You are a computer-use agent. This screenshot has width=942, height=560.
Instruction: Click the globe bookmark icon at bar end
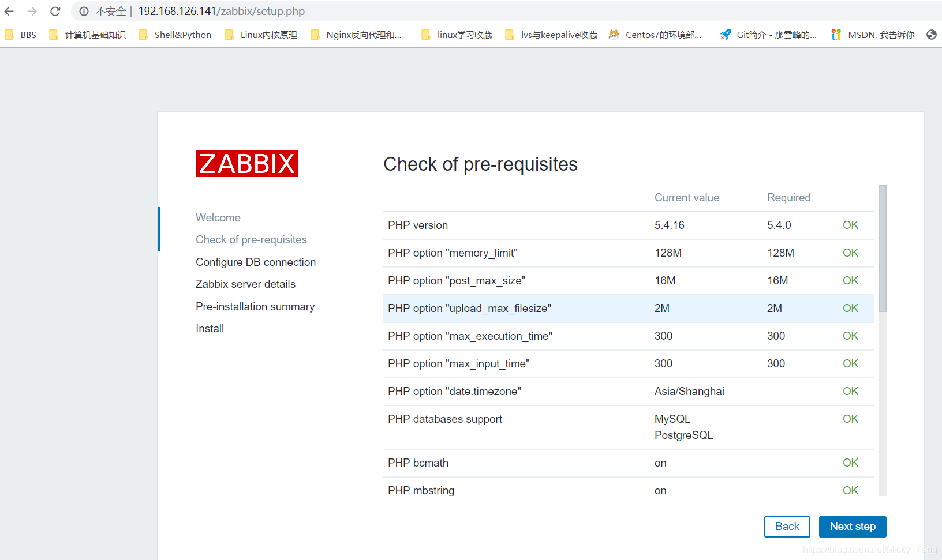coord(932,35)
